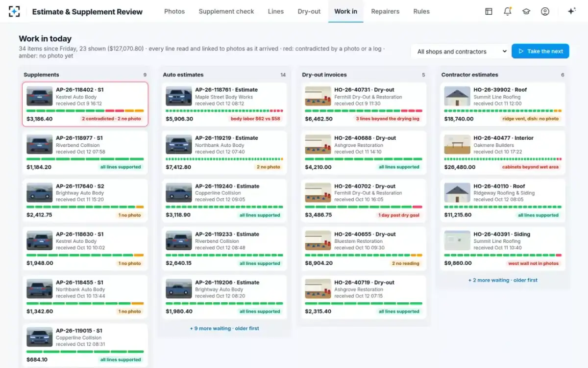Open the AP-26-118761 car thumbnail
Image resolution: width=588 pixels, height=368 pixels.
click(179, 96)
